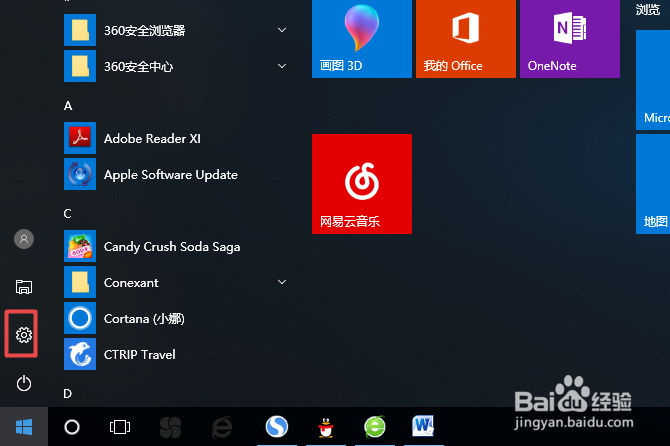The image size is (670, 446).
Task: Open Word from the taskbar
Action: (423, 426)
